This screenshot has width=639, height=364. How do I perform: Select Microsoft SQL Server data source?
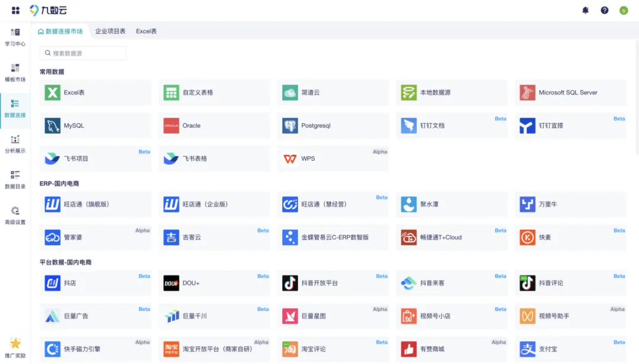click(570, 93)
